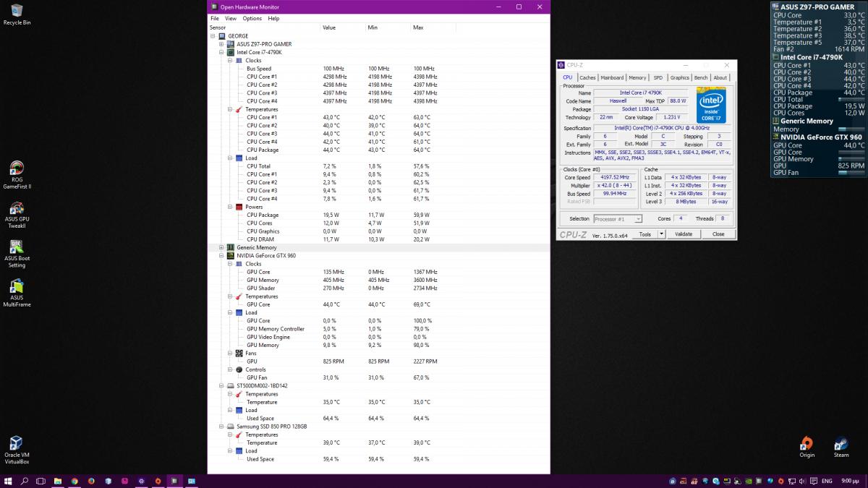Select the GEORGE computer icon in tree
The image size is (868, 488).
pyautogui.click(x=222, y=36)
